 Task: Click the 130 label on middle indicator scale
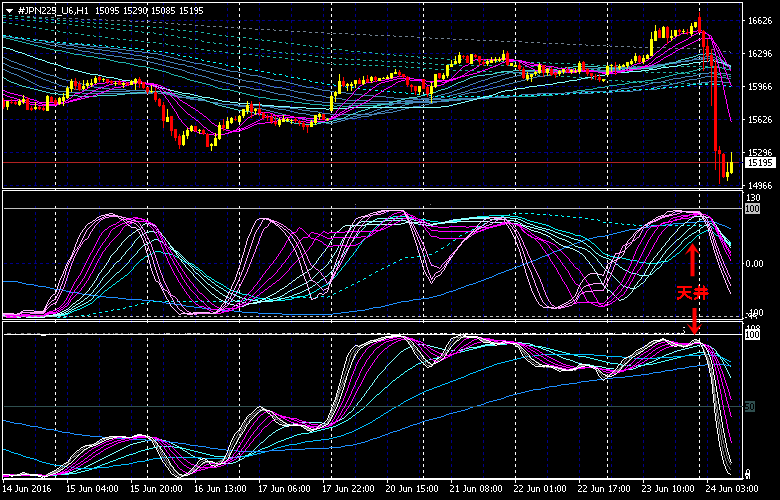tap(753, 198)
